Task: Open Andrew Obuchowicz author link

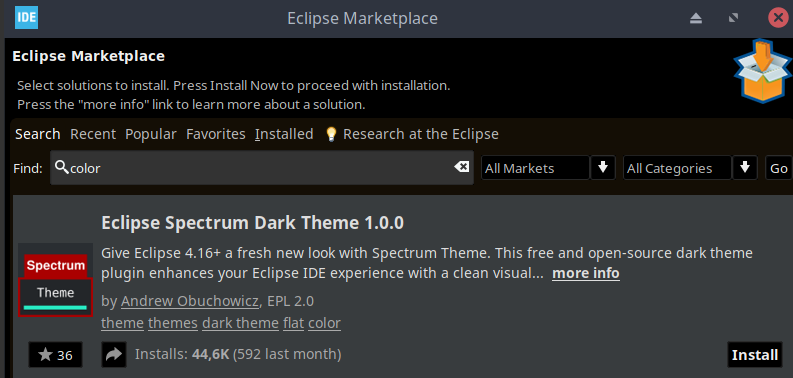Action: tap(190, 301)
